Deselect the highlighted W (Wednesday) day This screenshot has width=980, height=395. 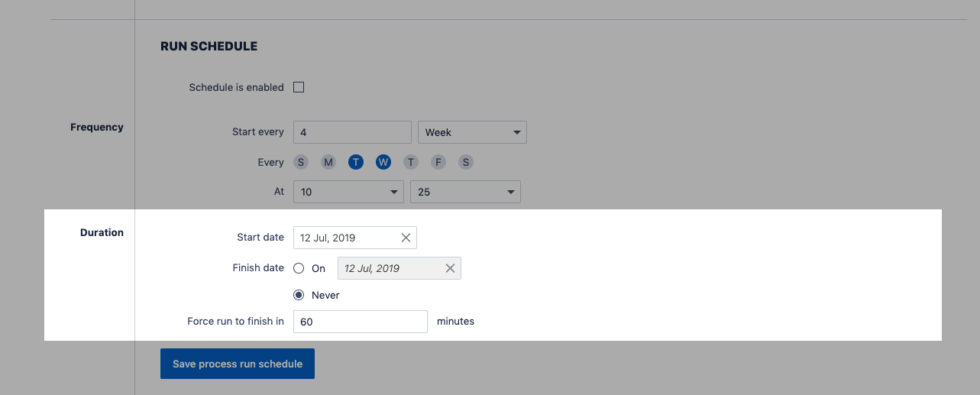(383, 162)
